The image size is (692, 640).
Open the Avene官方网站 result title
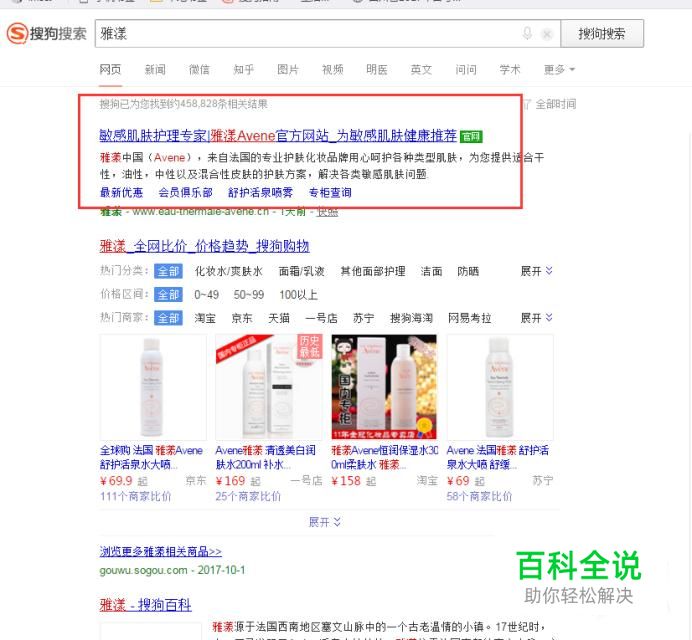click(278, 136)
